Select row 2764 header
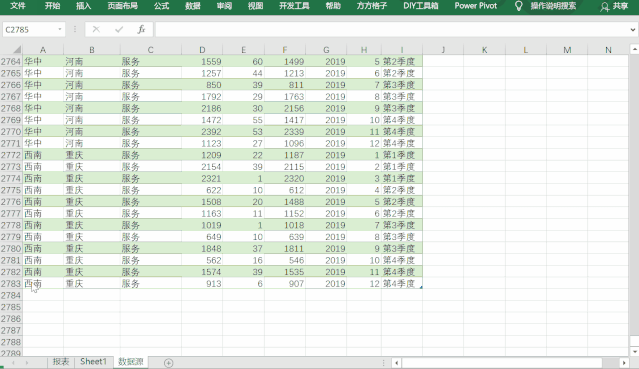The image size is (639, 369). pos(11,62)
